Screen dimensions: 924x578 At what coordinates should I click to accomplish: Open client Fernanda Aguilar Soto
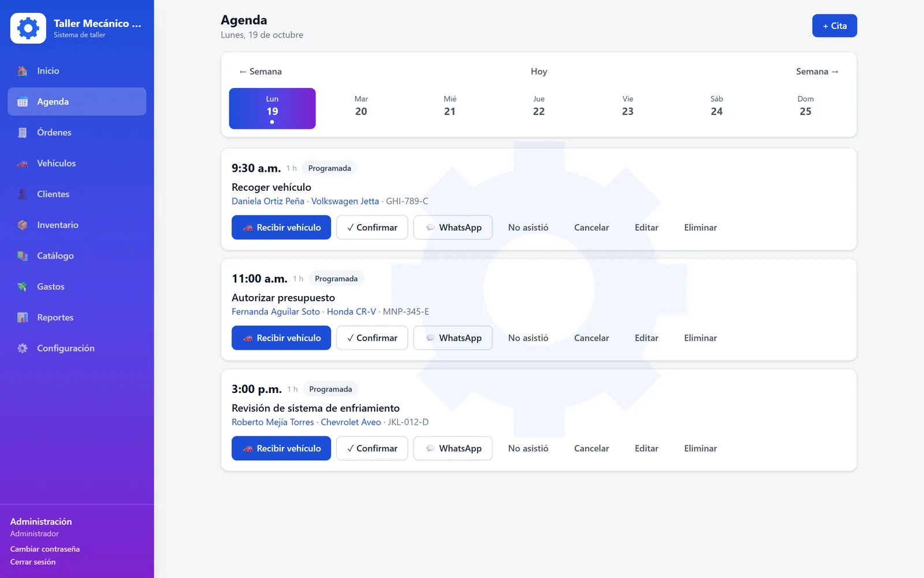coord(275,312)
